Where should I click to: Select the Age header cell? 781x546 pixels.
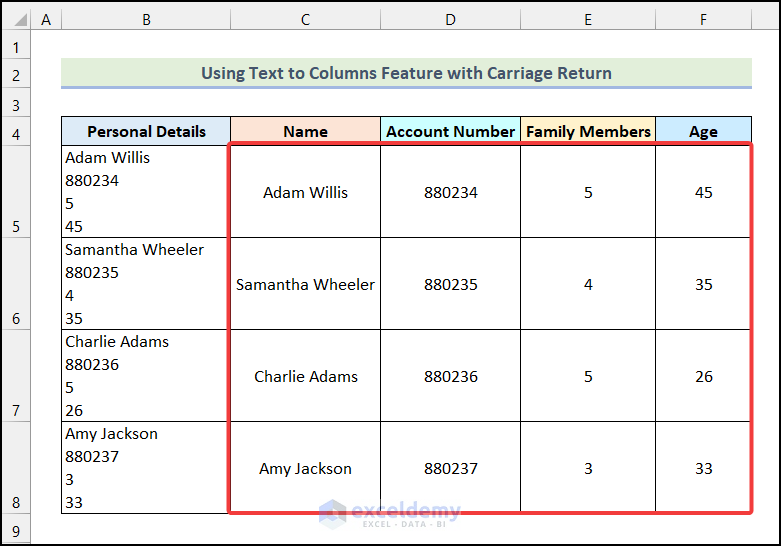pyautogui.click(x=703, y=132)
